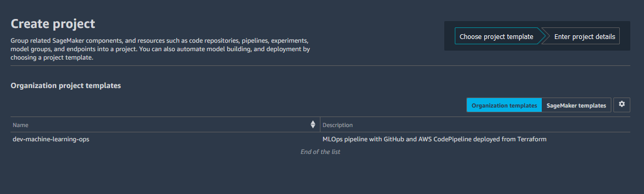Open the table settings gear icon

[622, 104]
